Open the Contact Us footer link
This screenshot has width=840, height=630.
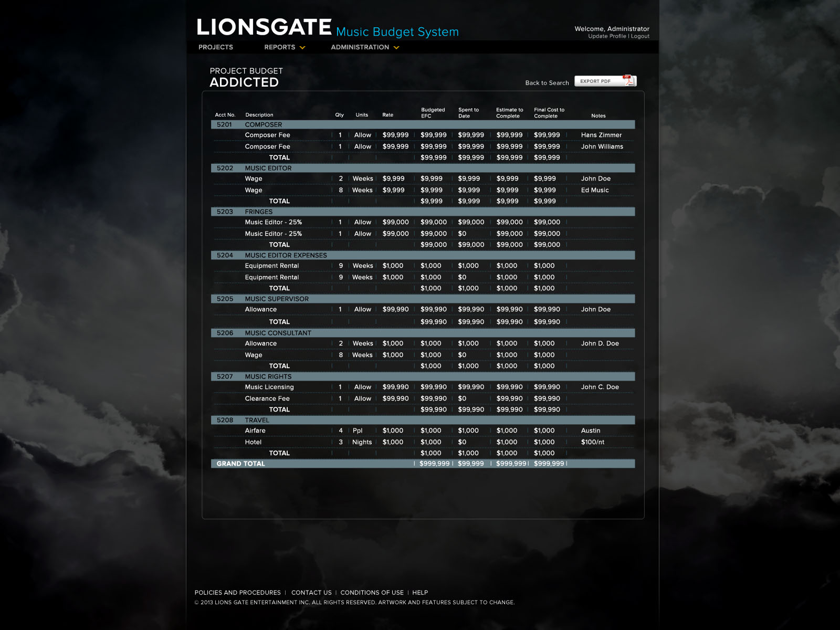[x=311, y=593]
